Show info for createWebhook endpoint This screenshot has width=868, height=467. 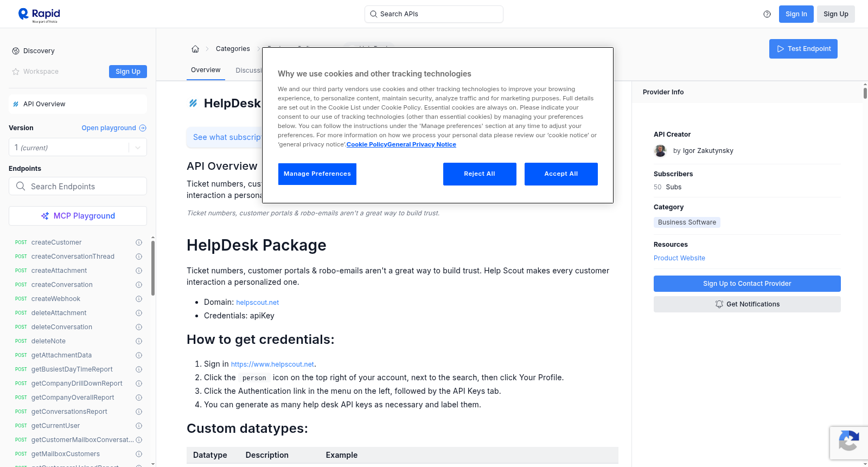tap(139, 299)
